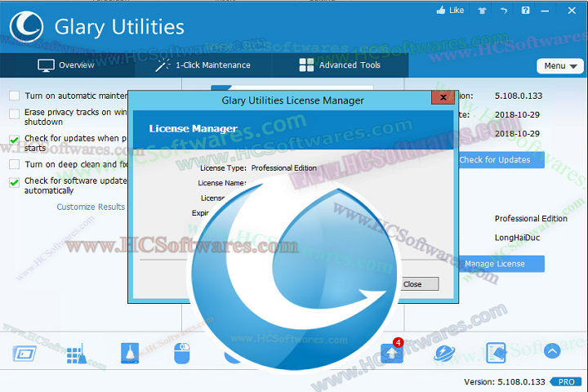Open the Context Menu Manager mouse icon
Screen dimensions: 588x392
click(182, 353)
